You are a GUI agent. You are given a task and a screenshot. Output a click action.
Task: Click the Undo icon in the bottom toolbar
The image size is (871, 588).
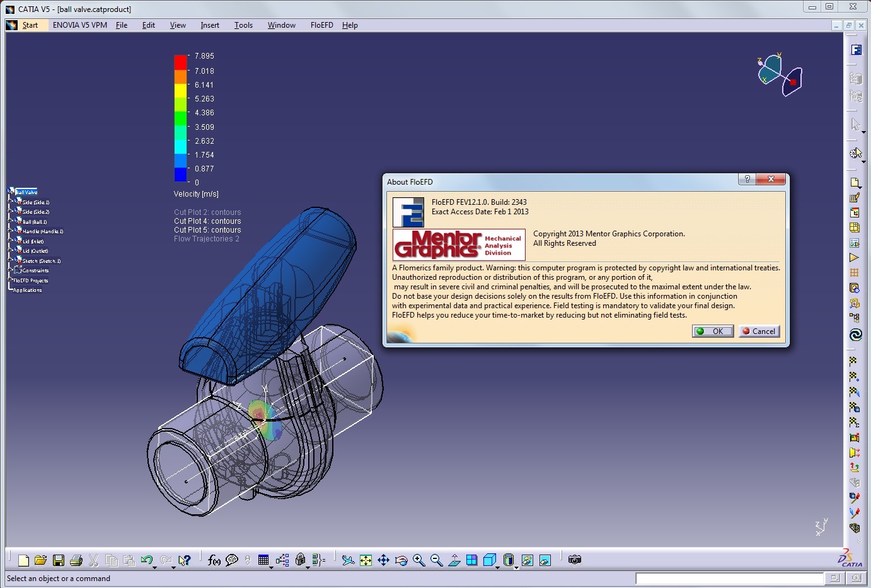tap(147, 560)
